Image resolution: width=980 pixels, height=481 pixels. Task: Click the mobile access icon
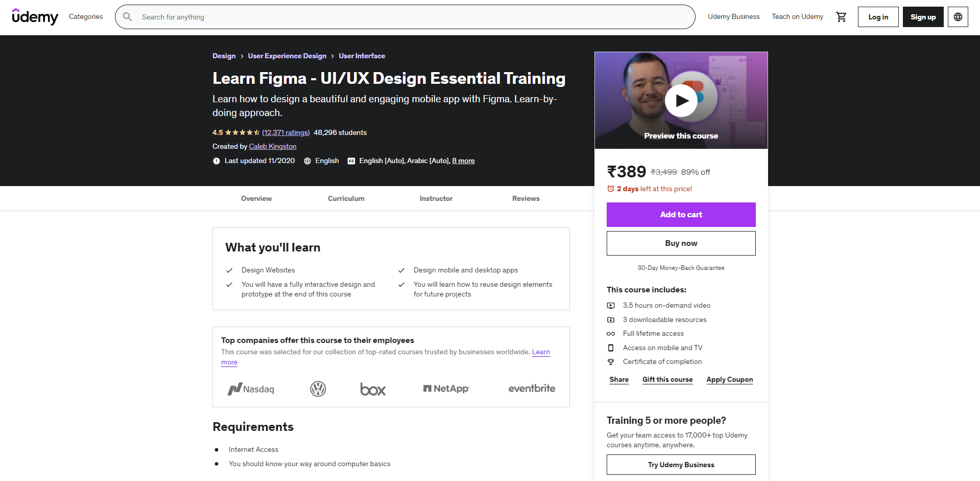(611, 348)
